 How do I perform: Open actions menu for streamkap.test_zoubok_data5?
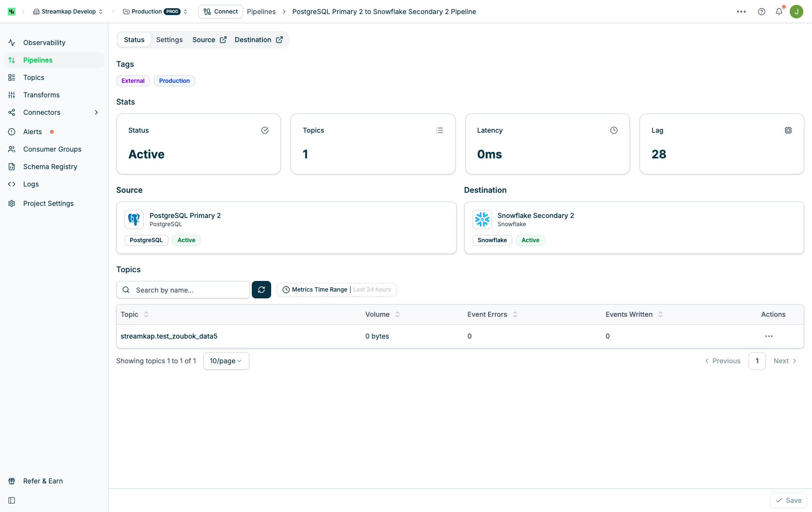click(769, 336)
